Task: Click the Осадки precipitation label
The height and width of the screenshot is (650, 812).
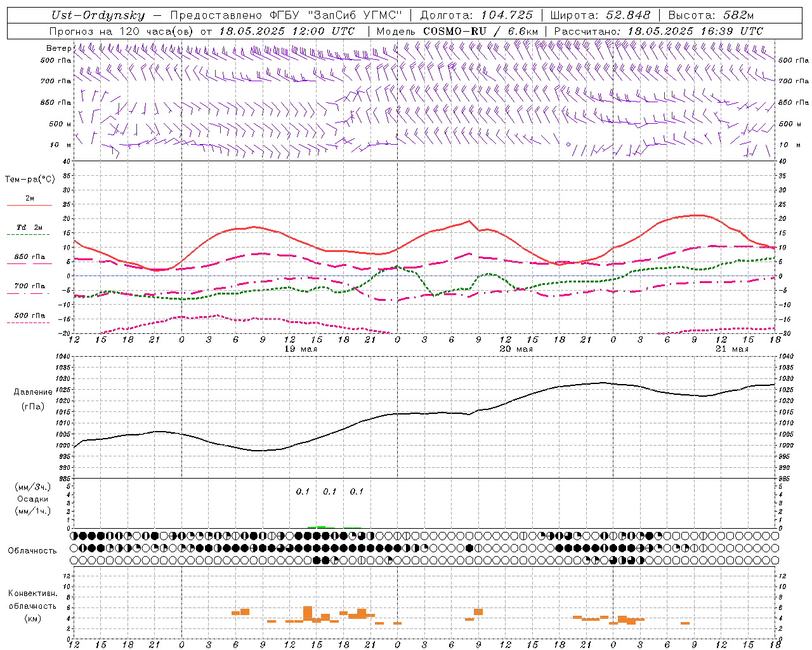Action: tap(32, 500)
